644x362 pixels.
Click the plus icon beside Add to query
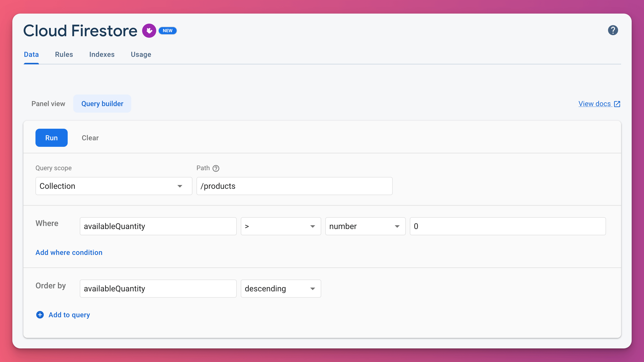tap(40, 315)
